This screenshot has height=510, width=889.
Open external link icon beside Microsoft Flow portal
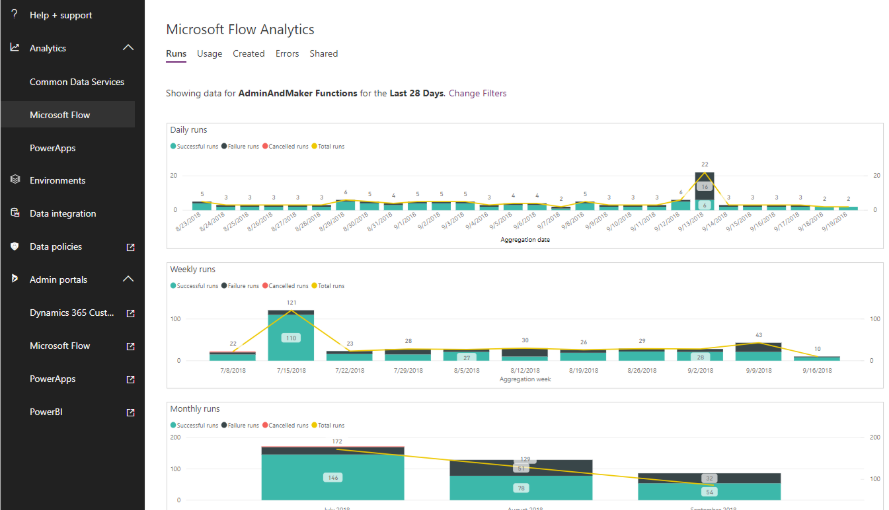tap(130, 346)
